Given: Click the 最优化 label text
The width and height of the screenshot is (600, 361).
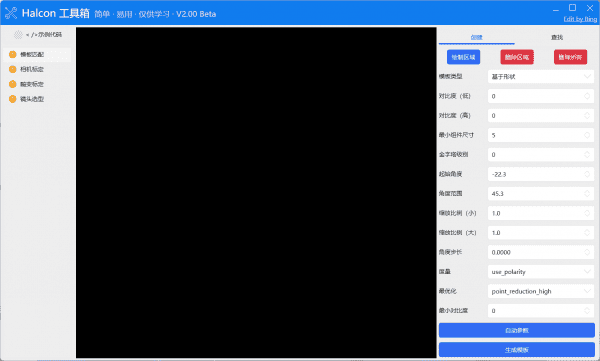Looking at the screenshot, I should [447, 291].
